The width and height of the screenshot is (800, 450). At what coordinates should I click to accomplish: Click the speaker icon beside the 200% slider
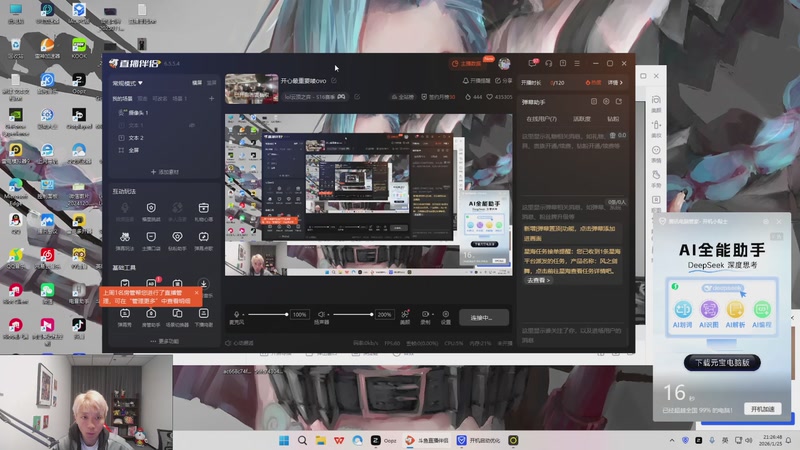click(x=321, y=314)
